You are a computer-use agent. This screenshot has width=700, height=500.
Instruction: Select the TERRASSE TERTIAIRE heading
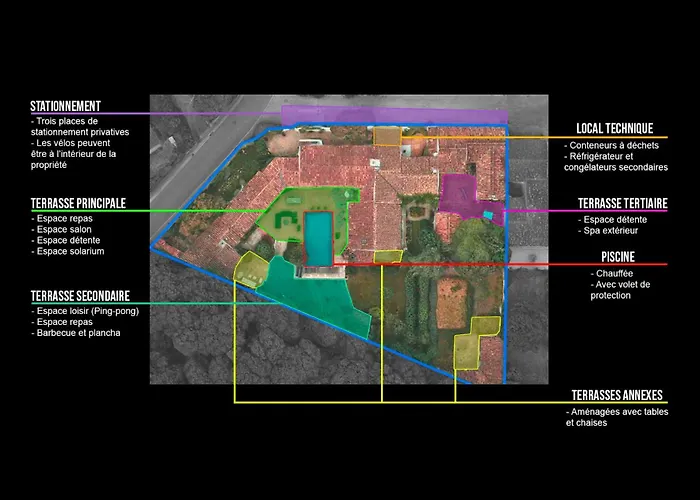[622, 204]
